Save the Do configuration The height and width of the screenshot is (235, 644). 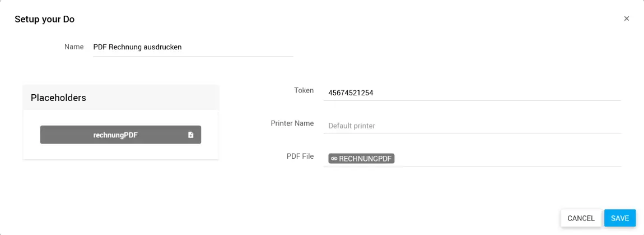coord(620,218)
